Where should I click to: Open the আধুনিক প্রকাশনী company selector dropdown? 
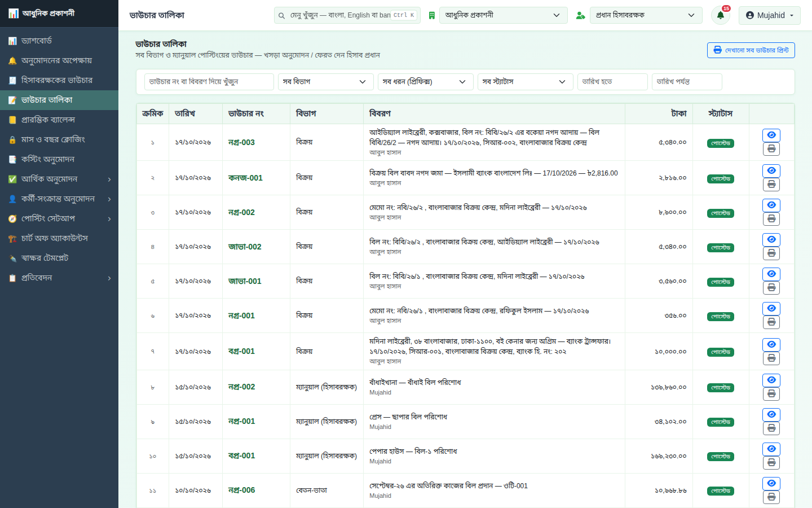click(x=504, y=15)
